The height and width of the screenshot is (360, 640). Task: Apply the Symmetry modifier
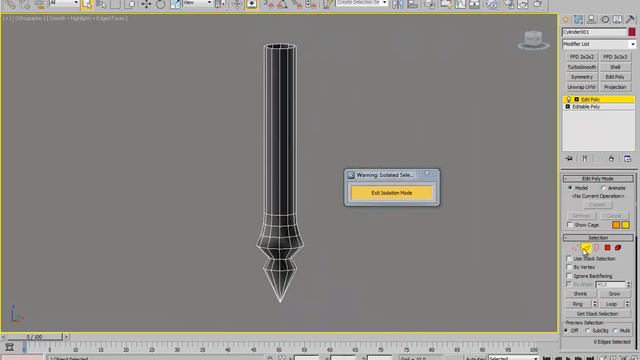[582, 77]
